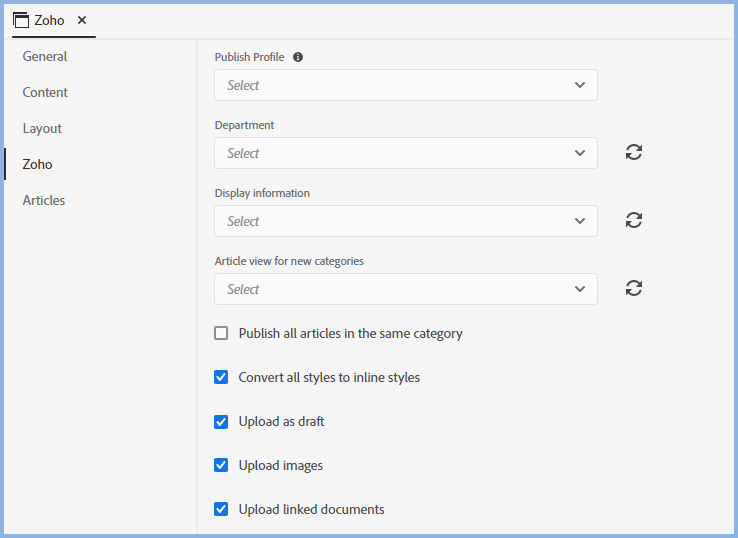This screenshot has height=538, width=738.
Task: Close the Zoho tab
Action: pos(82,20)
